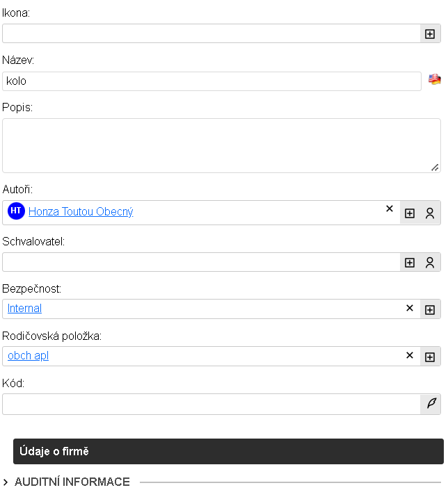Image resolution: width=448 pixels, height=490 pixels.
Task: Open the obch apl parent link
Action: click(x=28, y=356)
